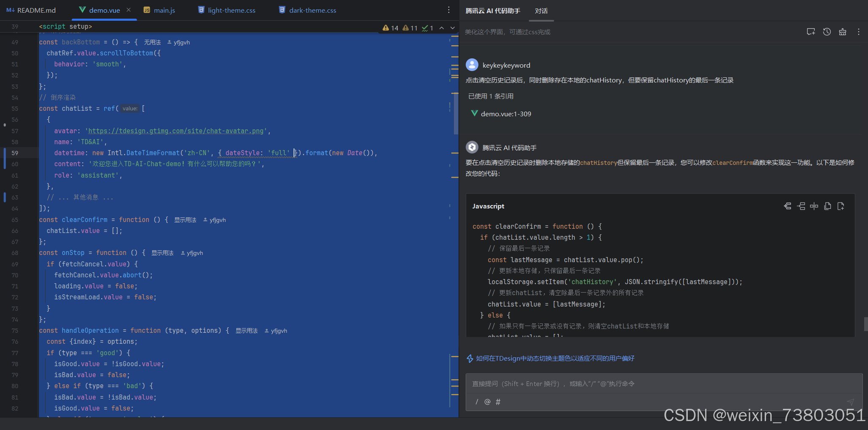Click previous prompt text 美化这个界面
This screenshot has width=868, height=430.
tap(508, 32)
